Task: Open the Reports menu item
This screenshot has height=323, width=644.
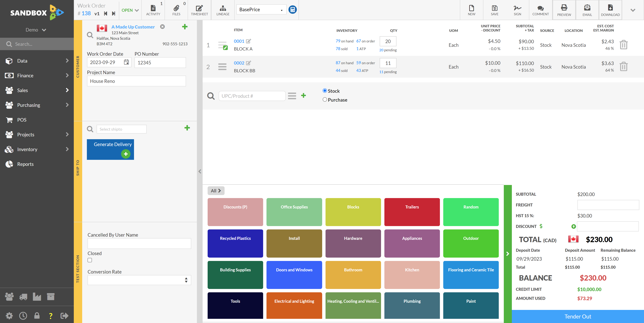Action: (37, 164)
